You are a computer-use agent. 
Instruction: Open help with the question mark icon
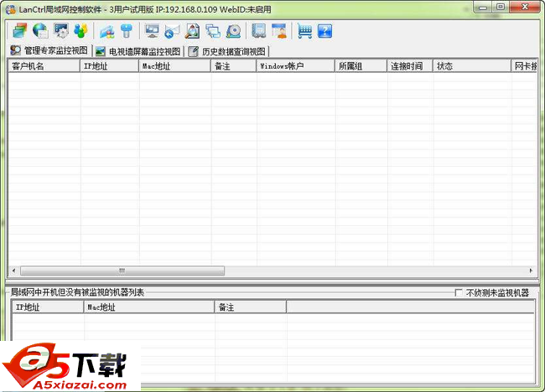tap(324, 31)
